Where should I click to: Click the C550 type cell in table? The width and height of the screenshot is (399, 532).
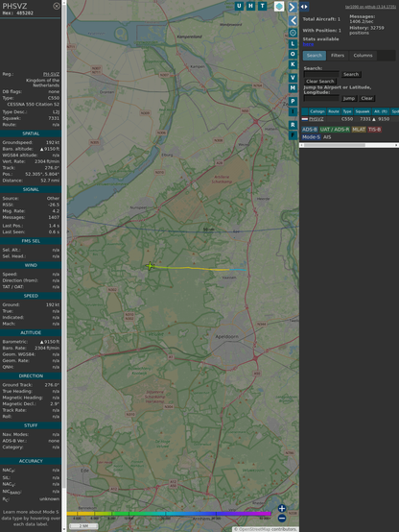pyautogui.click(x=347, y=119)
